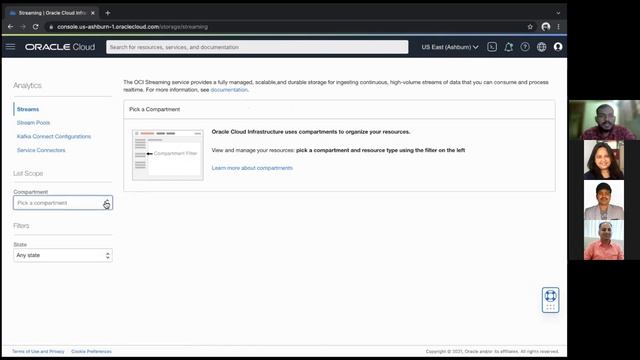Open the floating support help widget
This screenshot has width=640, height=360.
[x=550, y=300]
